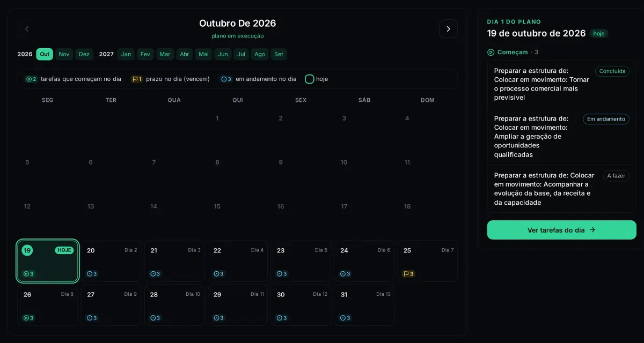Click the in-progress badge on day 31

pos(346,318)
